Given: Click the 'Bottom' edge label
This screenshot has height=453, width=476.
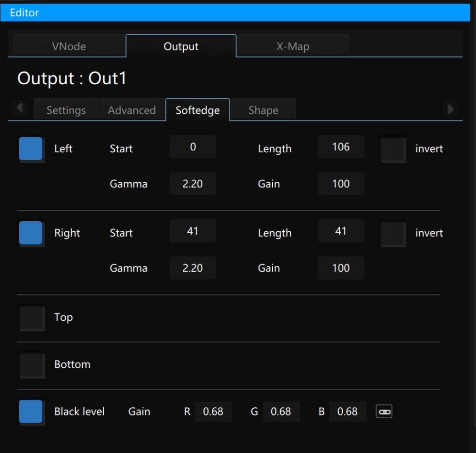Looking at the screenshot, I should click(72, 364).
